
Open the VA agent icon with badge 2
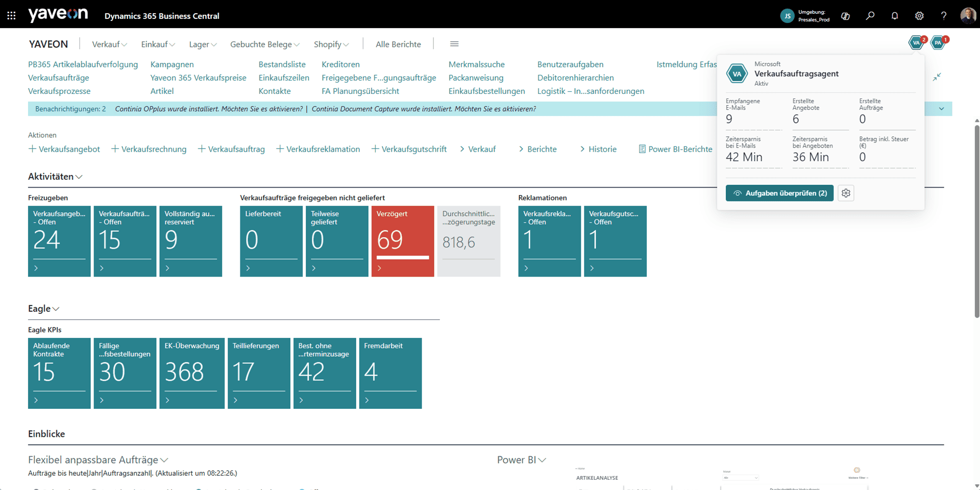click(917, 43)
